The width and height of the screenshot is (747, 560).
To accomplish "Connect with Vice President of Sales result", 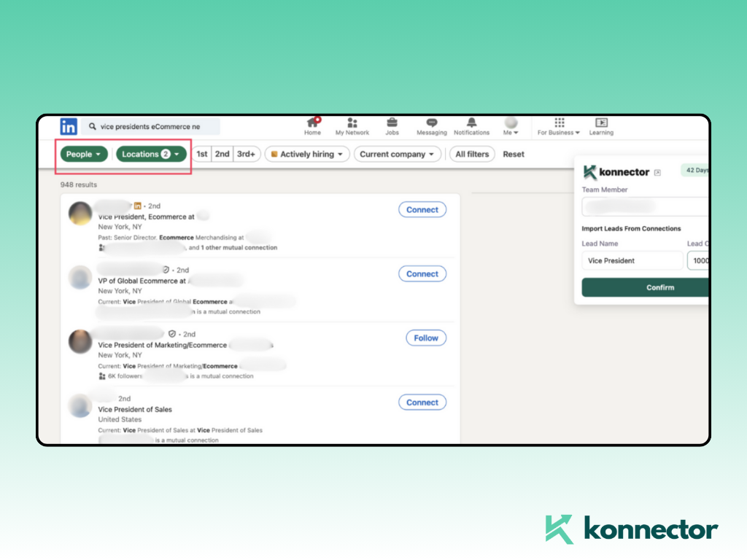I will pyautogui.click(x=422, y=402).
